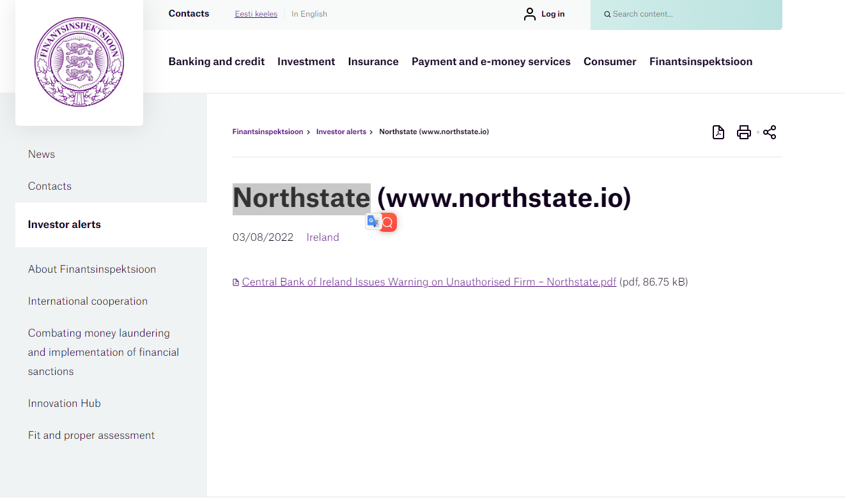845x504 pixels.
Task: Open the Banking and credit menu
Action: click(x=216, y=61)
